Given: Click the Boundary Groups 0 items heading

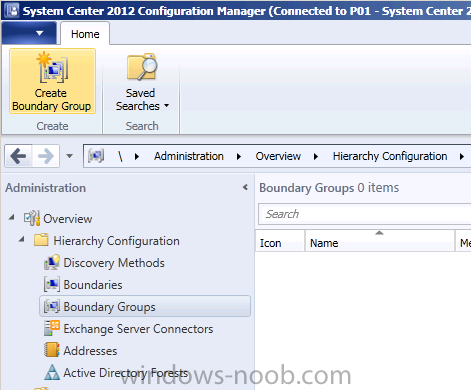Looking at the screenshot, I should coord(329,188).
